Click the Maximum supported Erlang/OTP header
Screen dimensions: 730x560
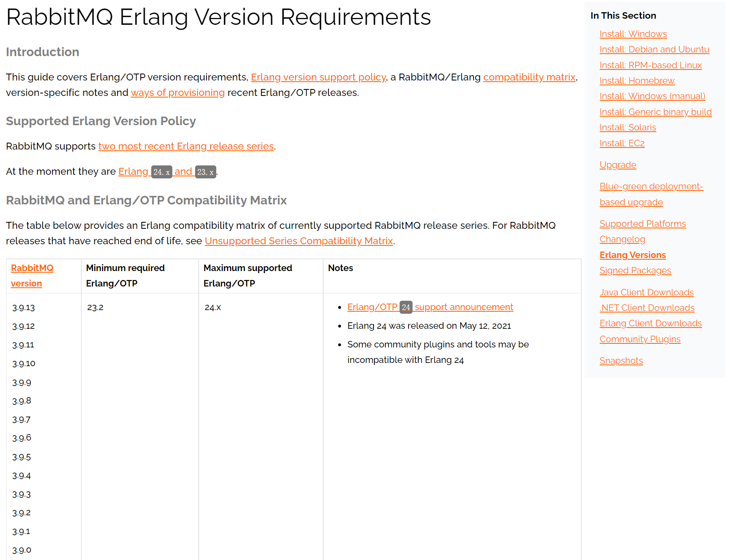tap(248, 276)
